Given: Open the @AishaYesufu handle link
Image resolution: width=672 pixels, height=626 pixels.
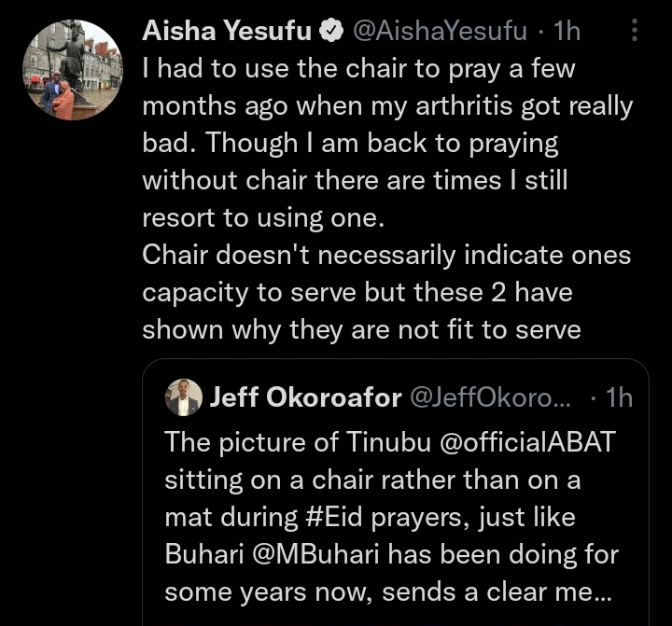Looking at the screenshot, I should tap(442, 31).
